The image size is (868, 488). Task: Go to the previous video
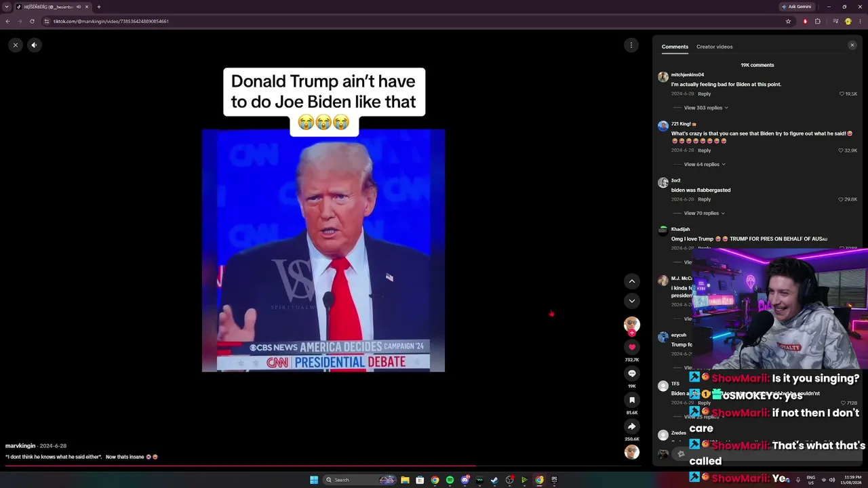coord(632,281)
